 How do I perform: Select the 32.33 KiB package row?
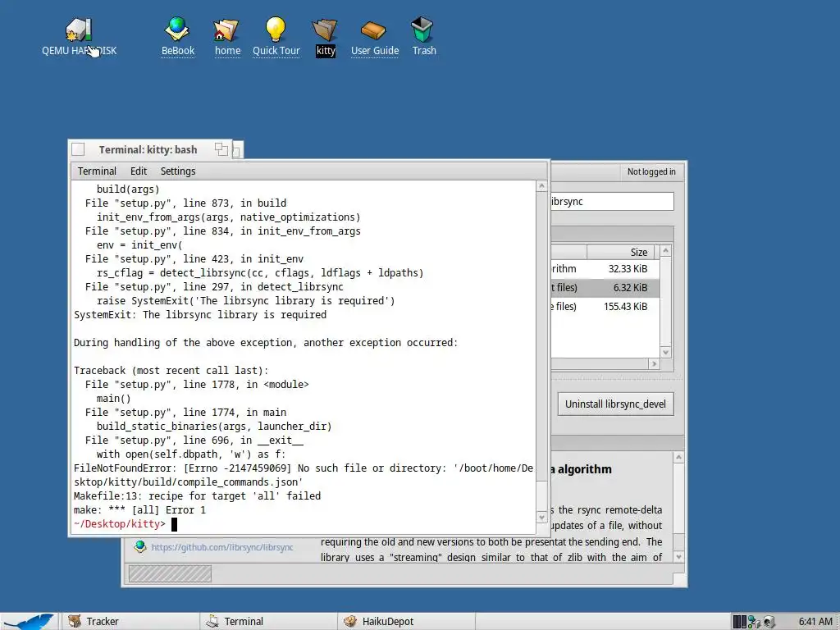click(x=605, y=269)
